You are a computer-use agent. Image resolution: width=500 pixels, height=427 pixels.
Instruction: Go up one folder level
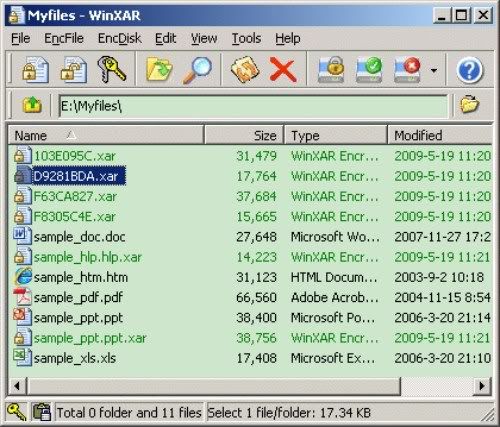[x=32, y=104]
